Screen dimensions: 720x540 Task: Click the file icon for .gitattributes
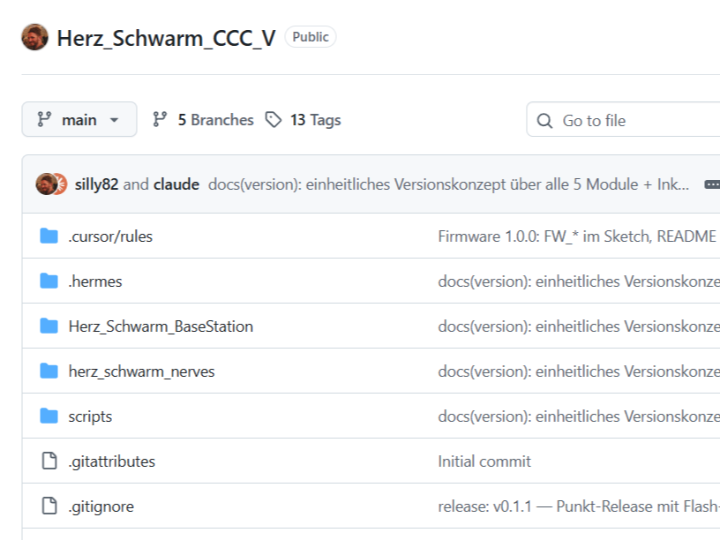point(50,461)
